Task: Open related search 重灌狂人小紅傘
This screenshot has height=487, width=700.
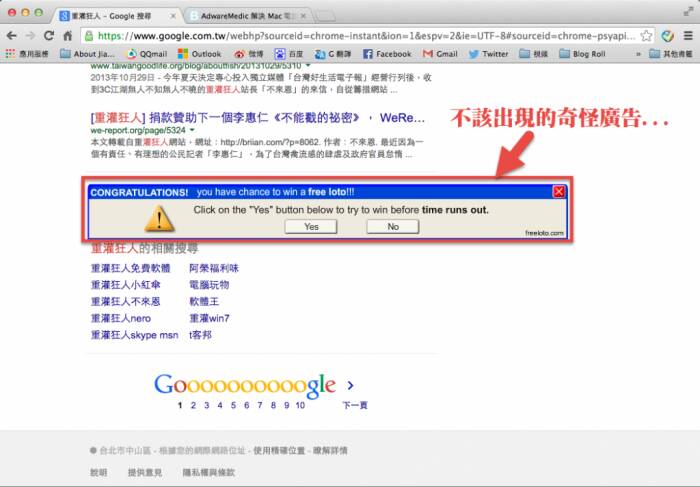Action: (126, 285)
